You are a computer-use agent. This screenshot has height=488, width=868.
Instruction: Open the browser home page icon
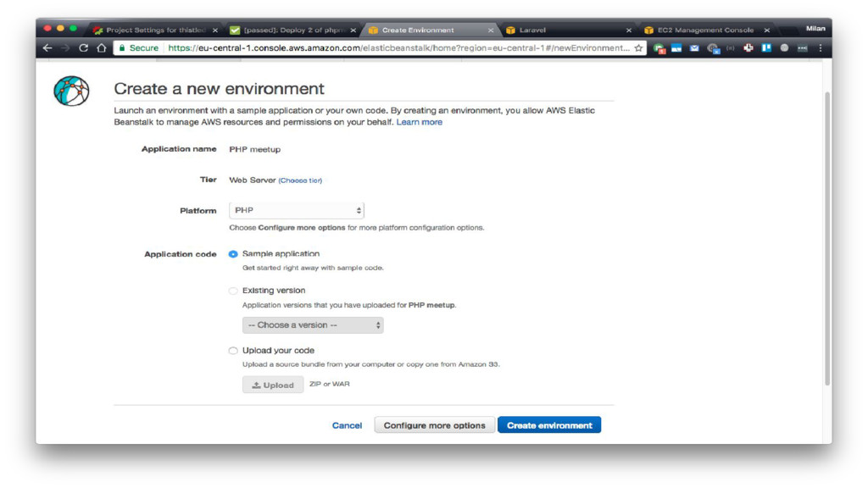[102, 48]
